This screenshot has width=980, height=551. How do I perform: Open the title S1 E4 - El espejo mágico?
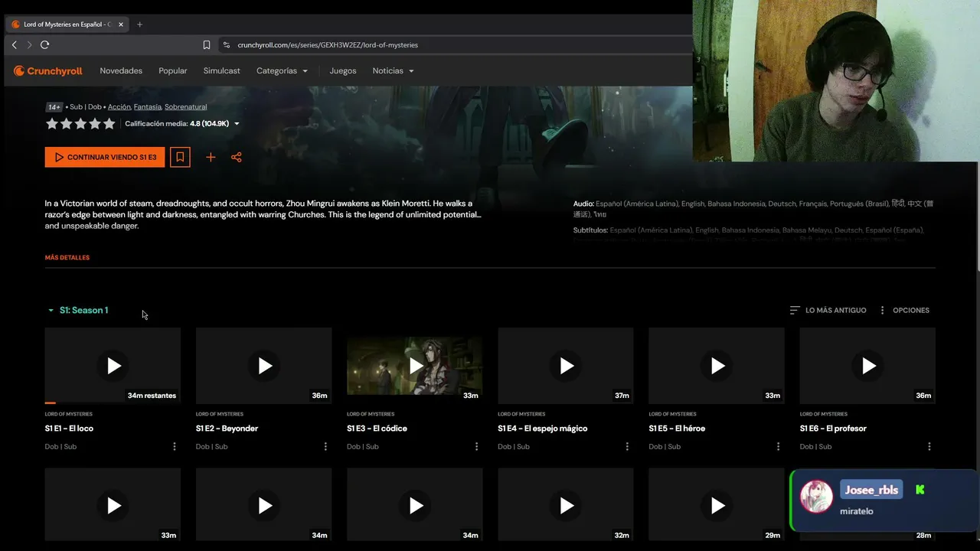coord(543,429)
